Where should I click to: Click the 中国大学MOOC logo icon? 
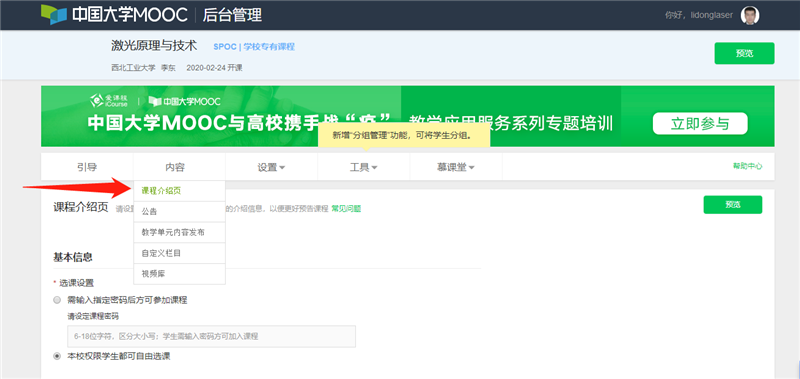[54, 15]
